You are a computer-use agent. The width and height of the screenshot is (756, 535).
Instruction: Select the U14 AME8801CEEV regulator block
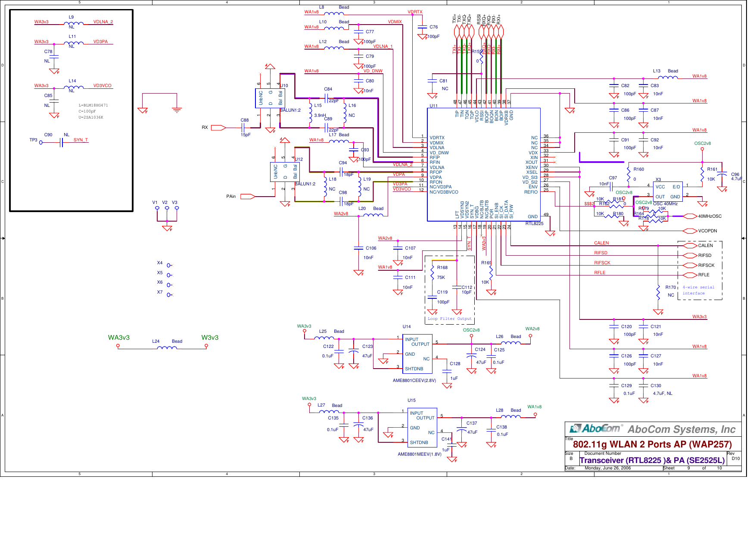pyautogui.click(x=417, y=354)
